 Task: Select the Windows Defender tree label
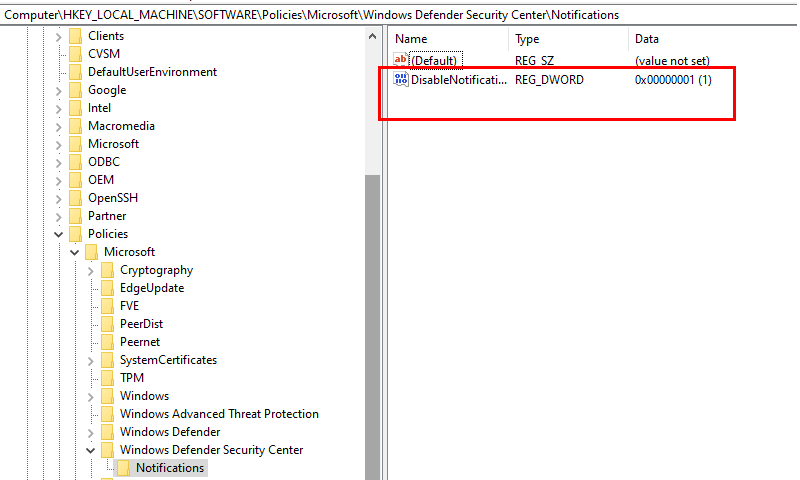coord(170,432)
